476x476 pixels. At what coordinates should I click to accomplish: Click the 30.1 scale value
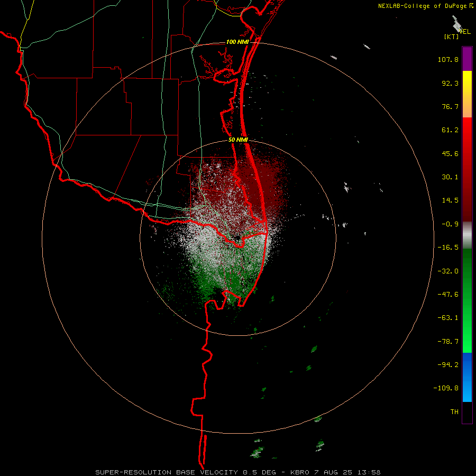(450, 177)
